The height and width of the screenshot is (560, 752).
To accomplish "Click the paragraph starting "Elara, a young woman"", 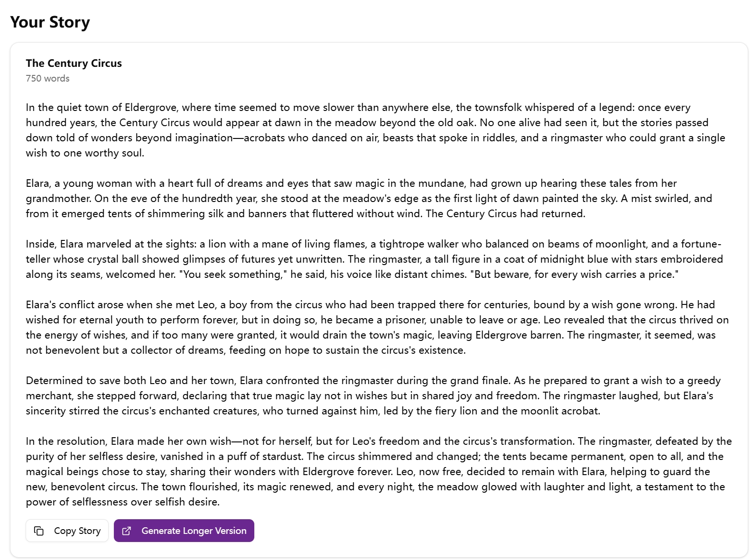I will pyautogui.click(x=369, y=198).
